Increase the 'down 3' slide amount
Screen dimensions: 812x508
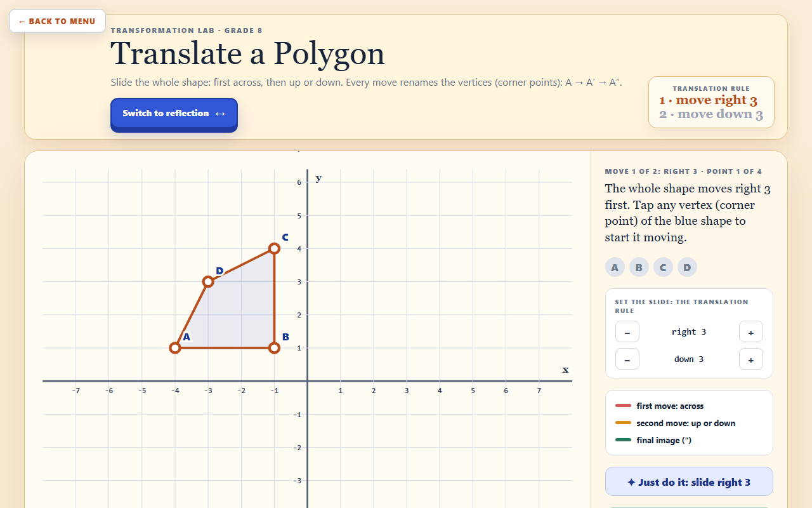(751, 359)
